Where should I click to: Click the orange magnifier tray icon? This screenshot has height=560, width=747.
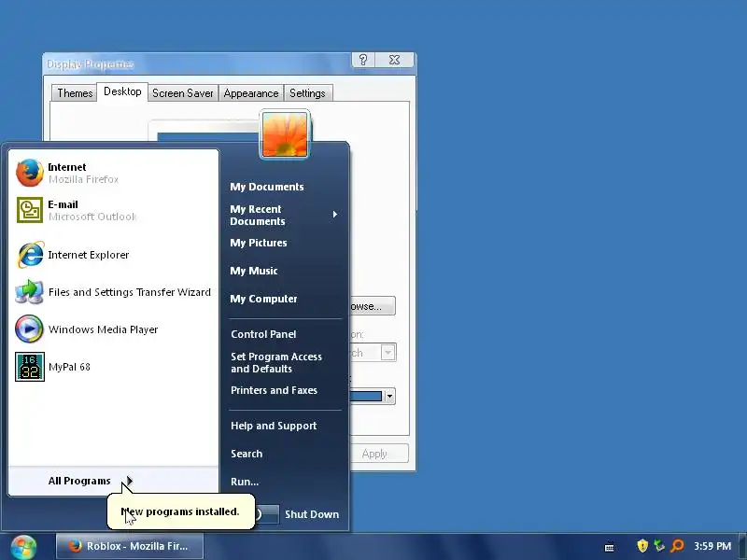pyautogui.click(x=676, y=546)
